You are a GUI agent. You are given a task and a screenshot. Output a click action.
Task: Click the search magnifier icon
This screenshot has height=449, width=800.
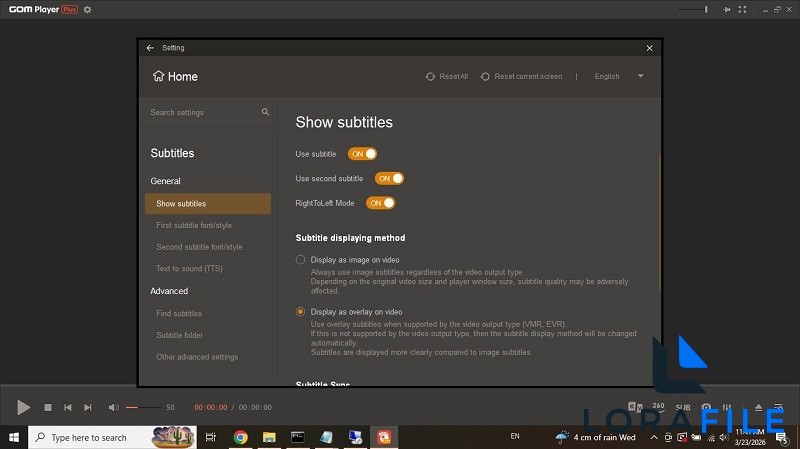point(265,112)
